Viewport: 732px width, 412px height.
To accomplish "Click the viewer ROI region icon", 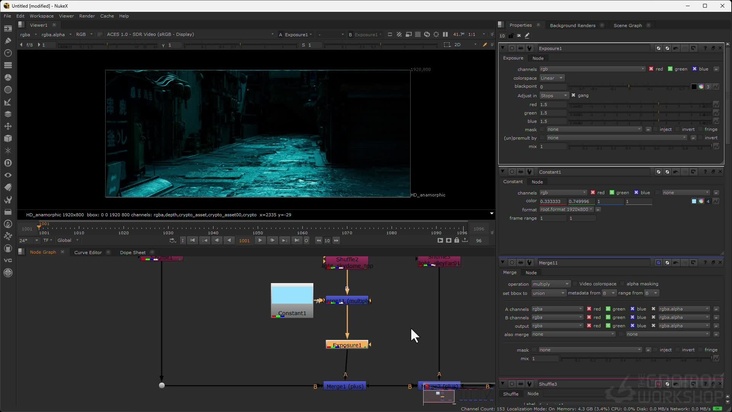I will (447, 45).
